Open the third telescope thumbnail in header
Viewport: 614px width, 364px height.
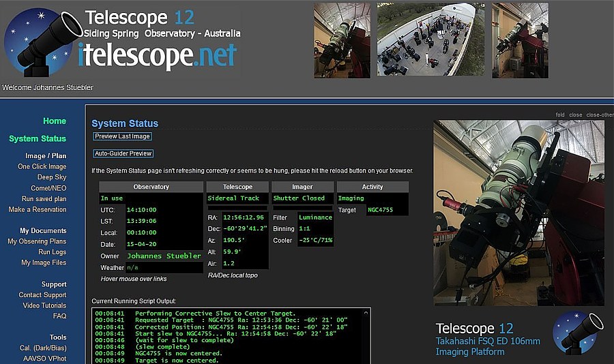pos(519,40)
